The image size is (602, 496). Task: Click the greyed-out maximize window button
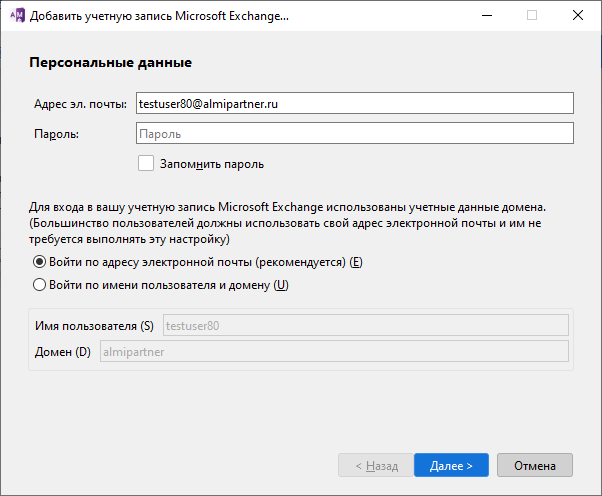point(532,15)
